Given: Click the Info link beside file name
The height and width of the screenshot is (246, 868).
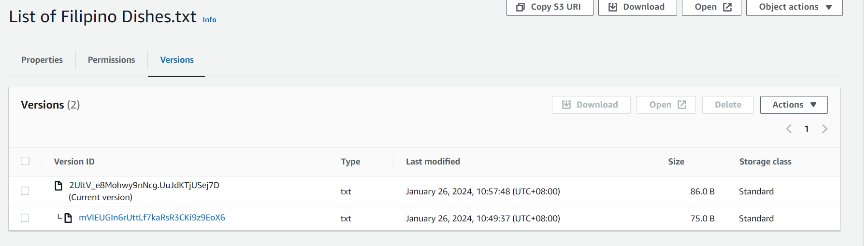Looking at the screenshot, I should coord(209,20).
